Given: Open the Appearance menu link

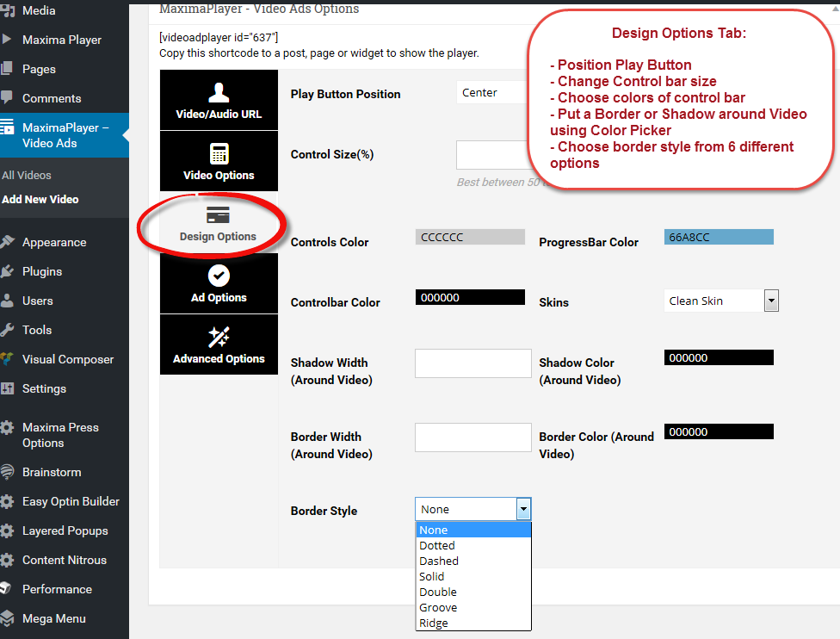Looking at the screenshot, I should pos(54,242).
